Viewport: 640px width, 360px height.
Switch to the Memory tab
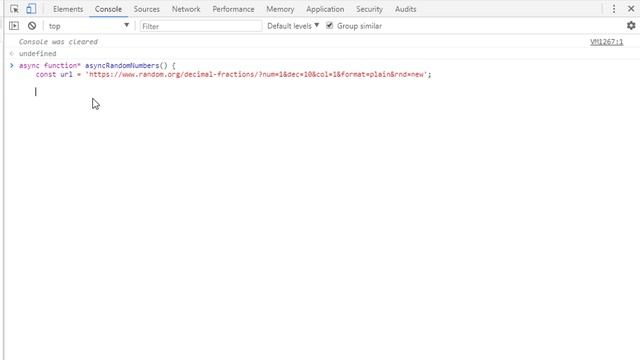click(x=280, y=9)
